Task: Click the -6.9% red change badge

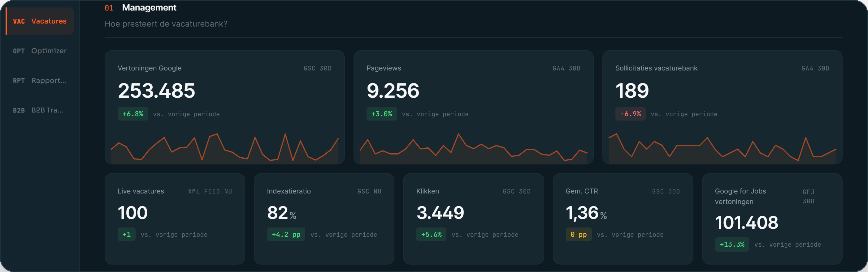Action: [x=631, y=114]
